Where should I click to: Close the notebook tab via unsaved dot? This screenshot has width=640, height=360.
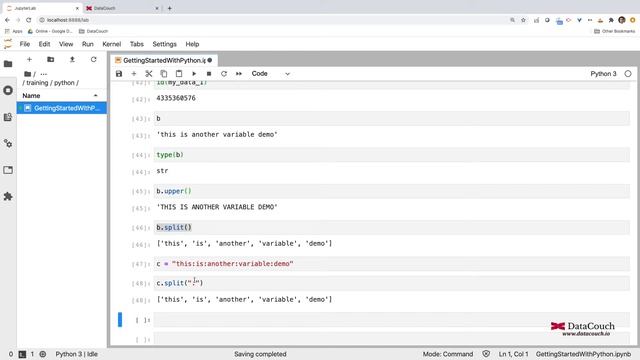pyautogui.click(x=210, y=60)
